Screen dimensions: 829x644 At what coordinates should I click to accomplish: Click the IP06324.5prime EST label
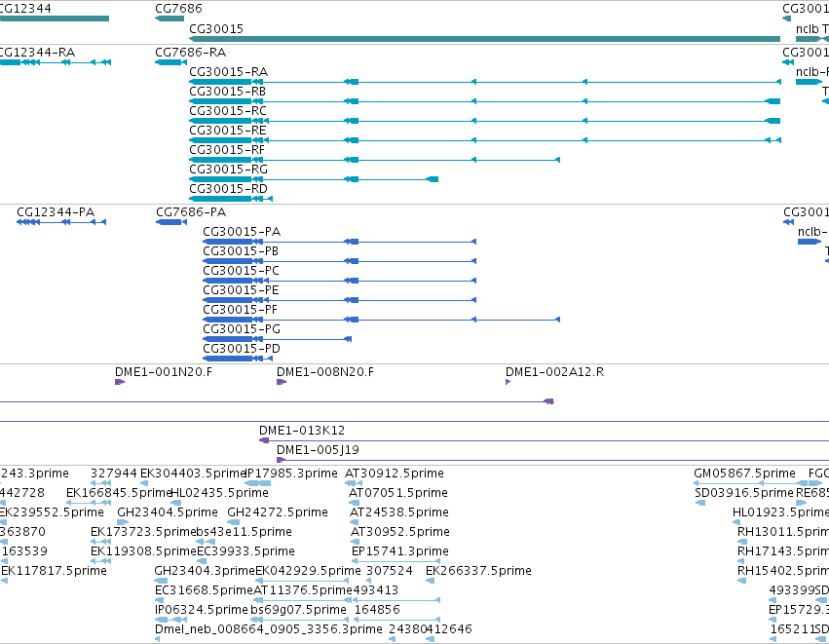(x=202, y=610)
